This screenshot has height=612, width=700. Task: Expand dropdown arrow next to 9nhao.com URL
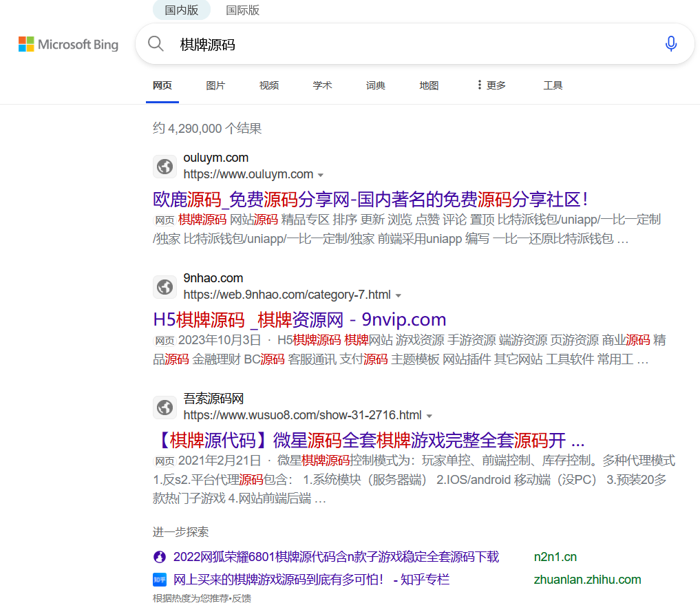(398, 295)
